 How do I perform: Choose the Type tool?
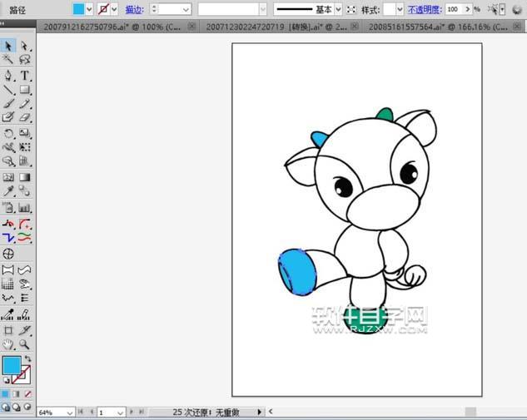[x=25, y=75]
